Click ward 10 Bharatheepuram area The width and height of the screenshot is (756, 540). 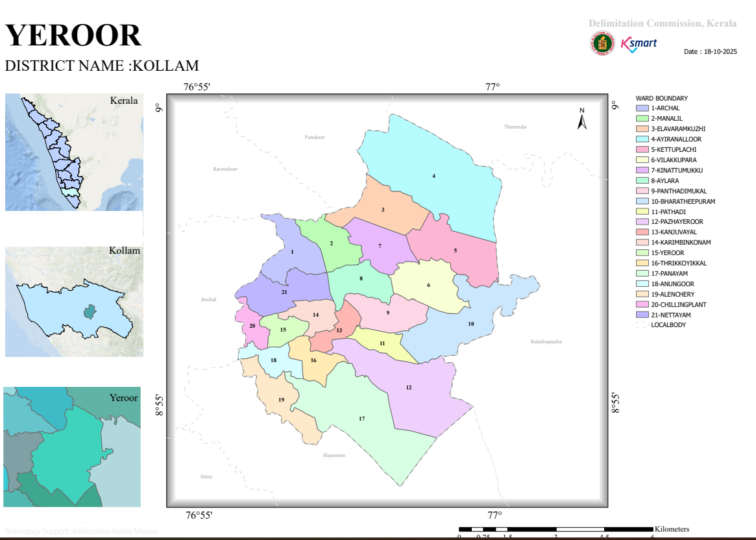[x=471, y=323]
